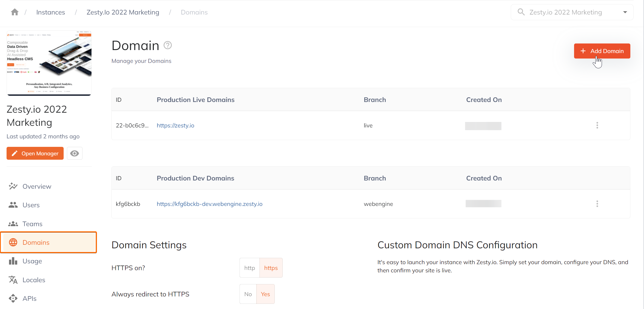
Task: Select the http option
Action: [x=250, y=268]
